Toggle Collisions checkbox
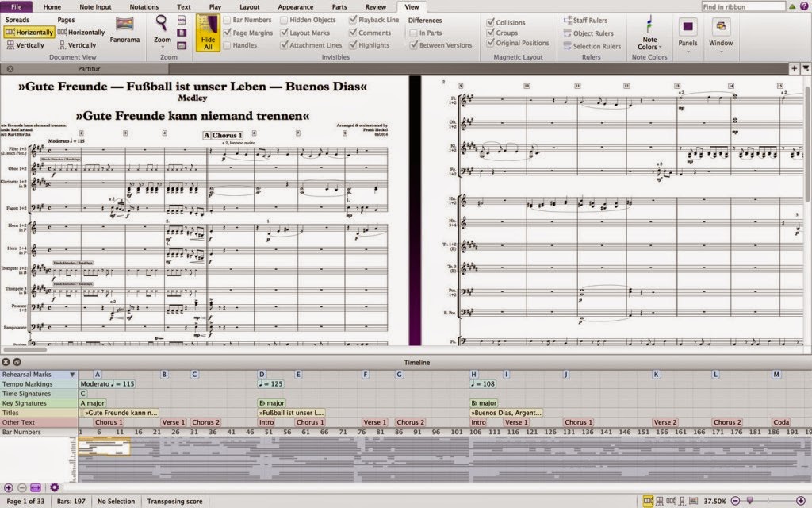 pyautogui.click(x=490, y=22)
